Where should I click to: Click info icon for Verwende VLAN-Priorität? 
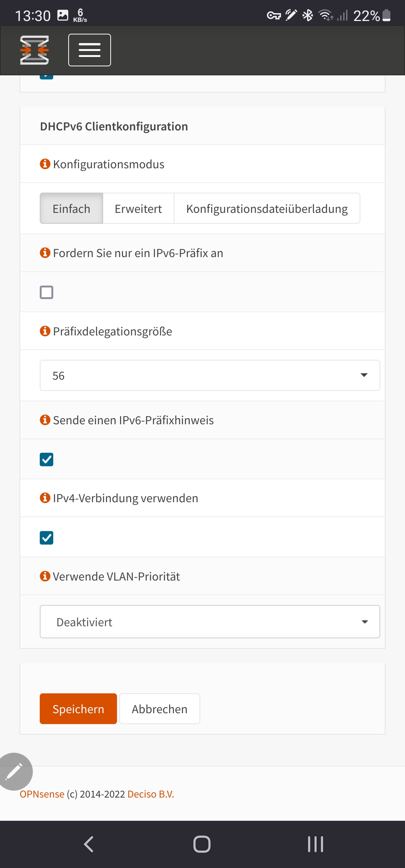(45, 576)
